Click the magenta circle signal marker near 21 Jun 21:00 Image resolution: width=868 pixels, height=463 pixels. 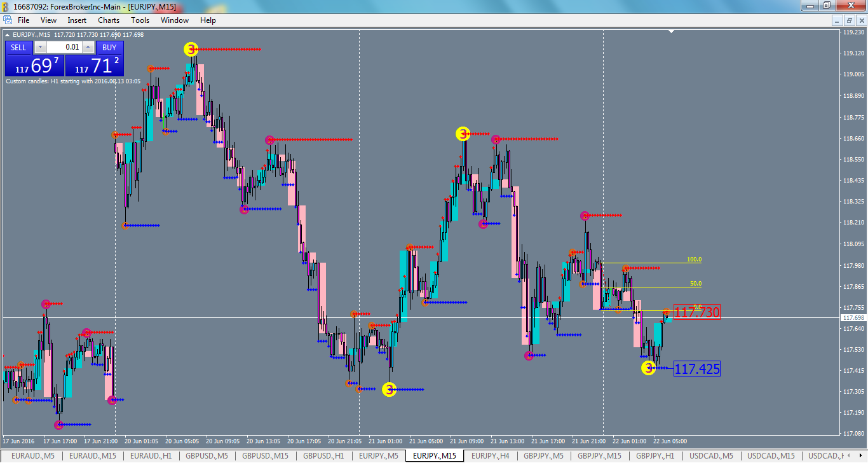pyautogui.click(x=583, y=216)
